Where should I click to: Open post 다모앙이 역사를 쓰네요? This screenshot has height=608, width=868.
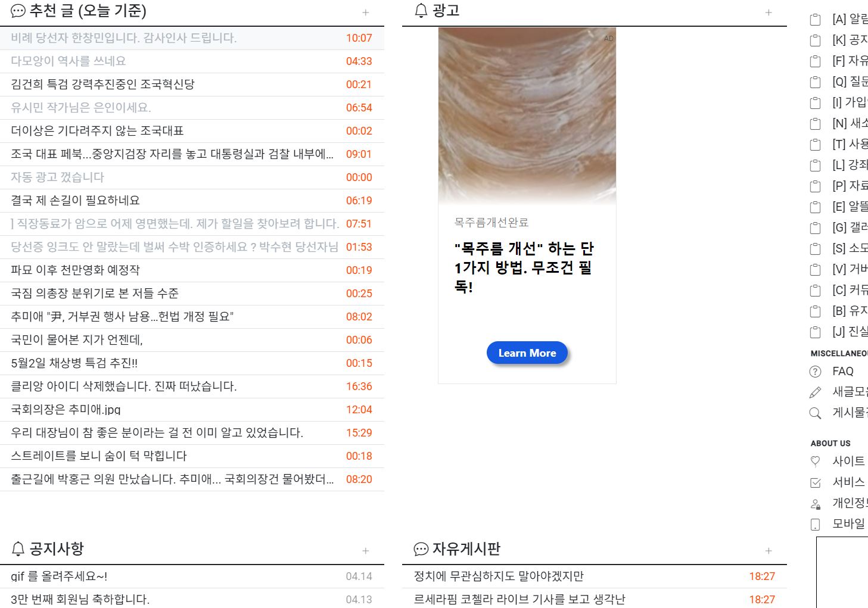69,61
